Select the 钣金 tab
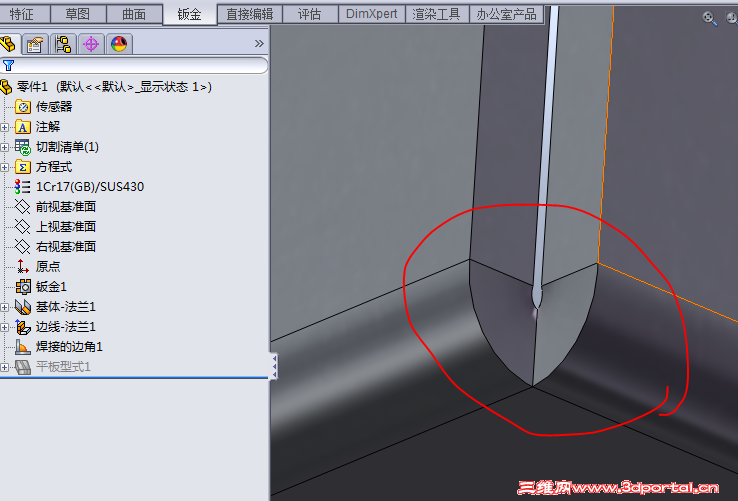Screen dimensions: 738x501 [190, 15]
